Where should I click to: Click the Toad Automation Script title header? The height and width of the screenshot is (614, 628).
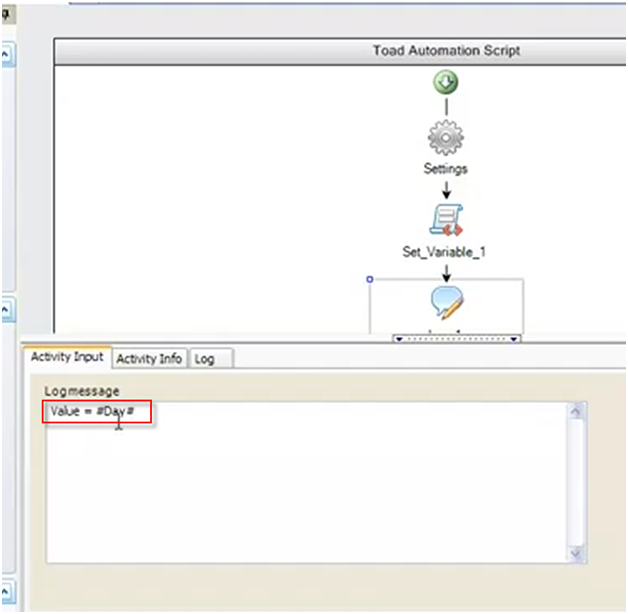(x=446, y=51)
